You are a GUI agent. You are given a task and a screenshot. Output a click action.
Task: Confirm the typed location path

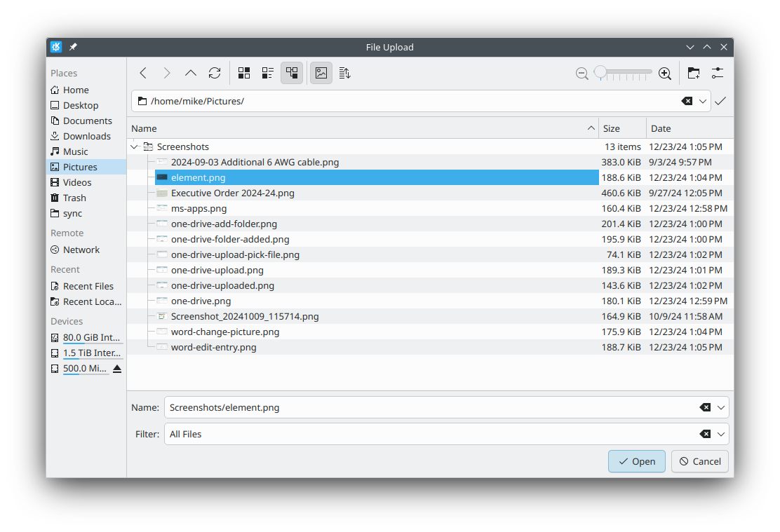[x=720, y=101]
